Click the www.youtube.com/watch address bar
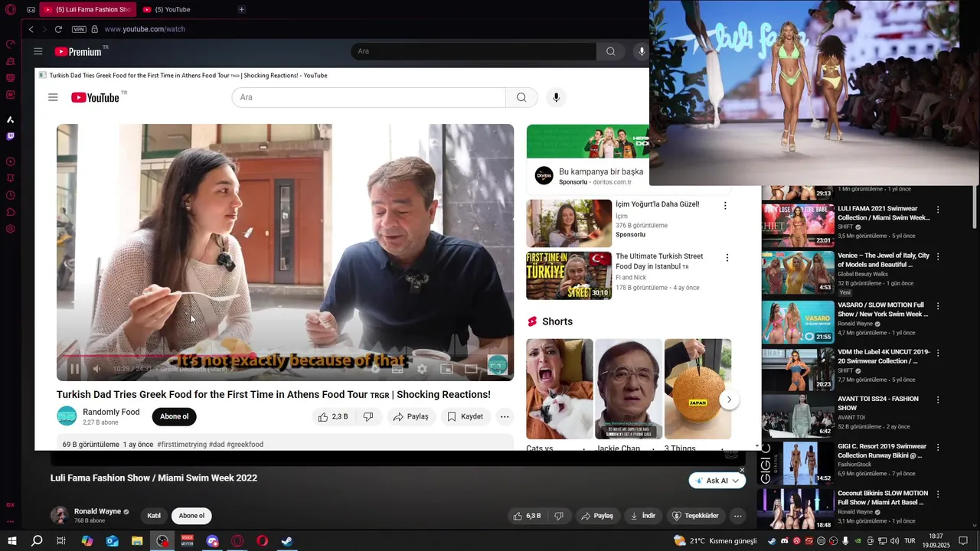This screenshot has width=980, height=551. tap(145, 29)
